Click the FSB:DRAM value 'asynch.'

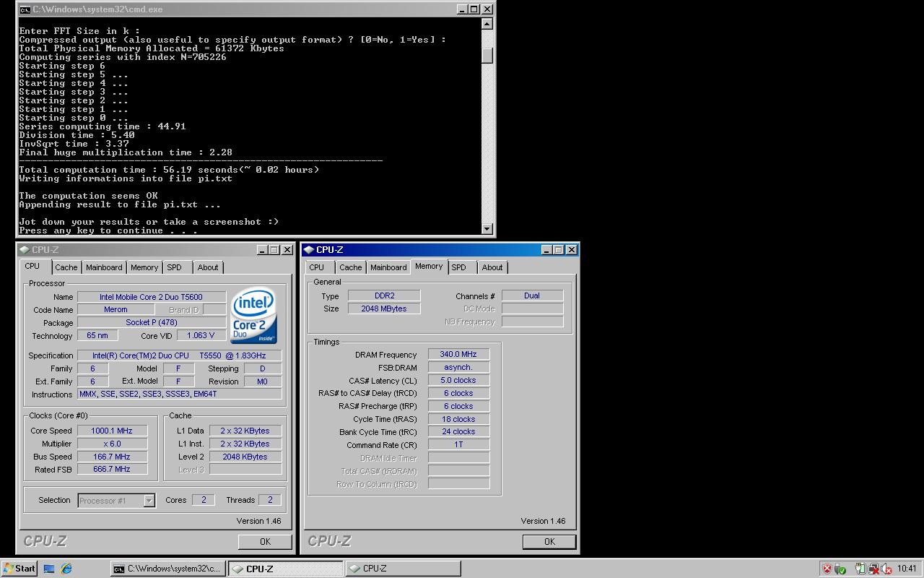point(458,368)
